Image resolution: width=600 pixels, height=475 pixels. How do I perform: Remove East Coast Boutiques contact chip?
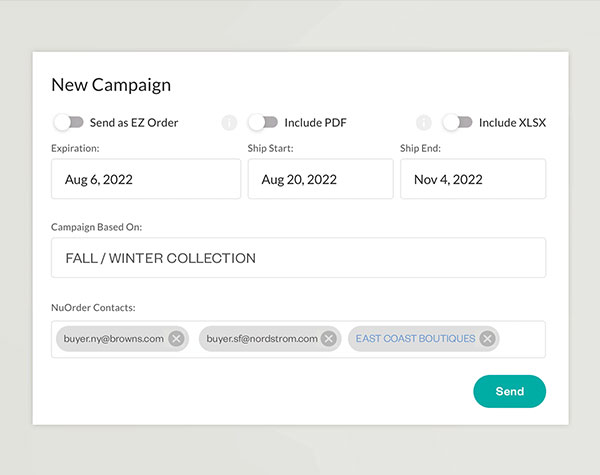coord(488,339)
